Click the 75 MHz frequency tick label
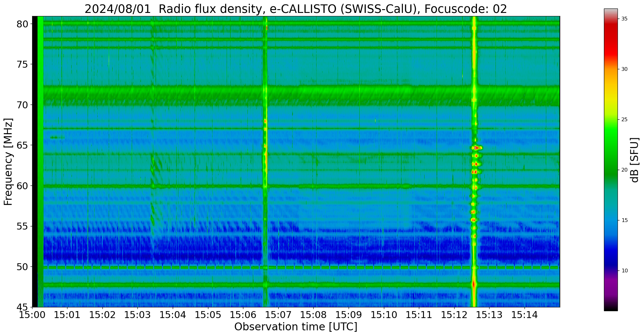The width and height of the screenshot is (644, 336). (x=22, y=64)
